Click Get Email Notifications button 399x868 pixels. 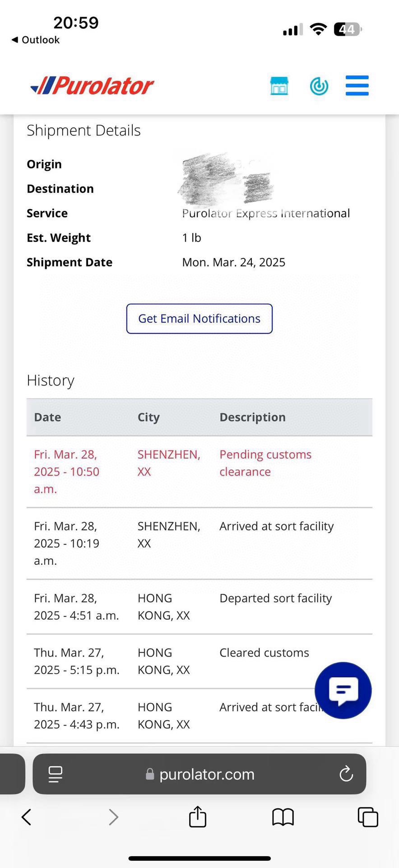pos(199,319)
